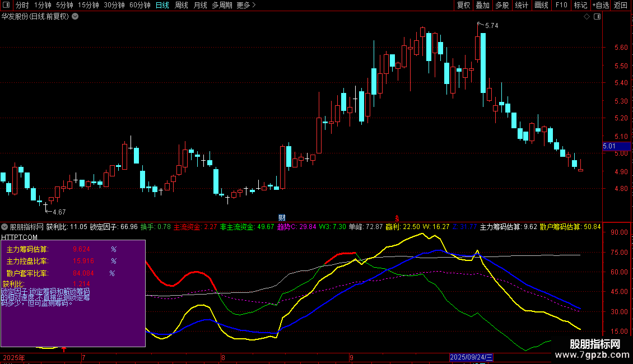Click the red signal icon under September candles
This screenshot has height=364, width=633.
[x=397, y=217]
